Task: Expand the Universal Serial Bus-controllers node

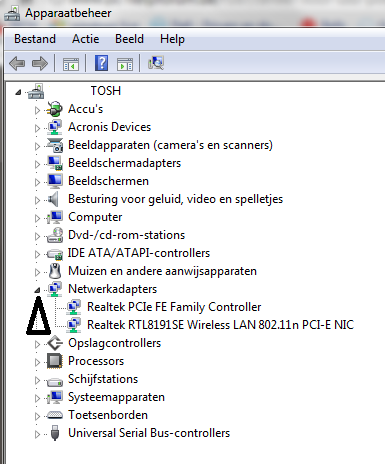Action: (37, 434)
